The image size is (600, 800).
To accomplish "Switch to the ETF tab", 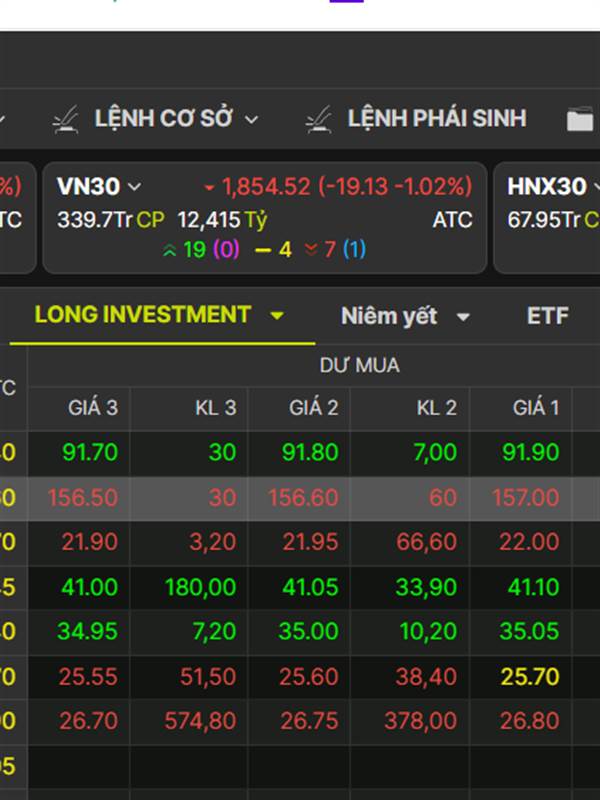I will click(547, 316).
